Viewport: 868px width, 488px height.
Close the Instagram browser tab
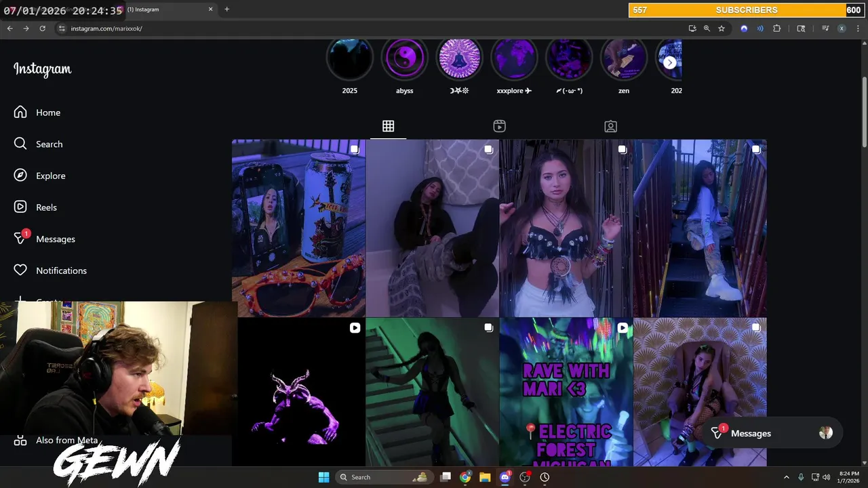[210, 9]
